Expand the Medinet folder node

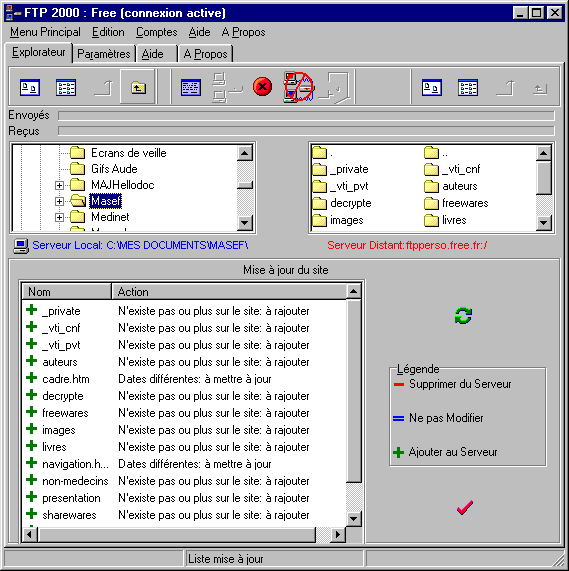pyautogui.click(x=59, y=217)
